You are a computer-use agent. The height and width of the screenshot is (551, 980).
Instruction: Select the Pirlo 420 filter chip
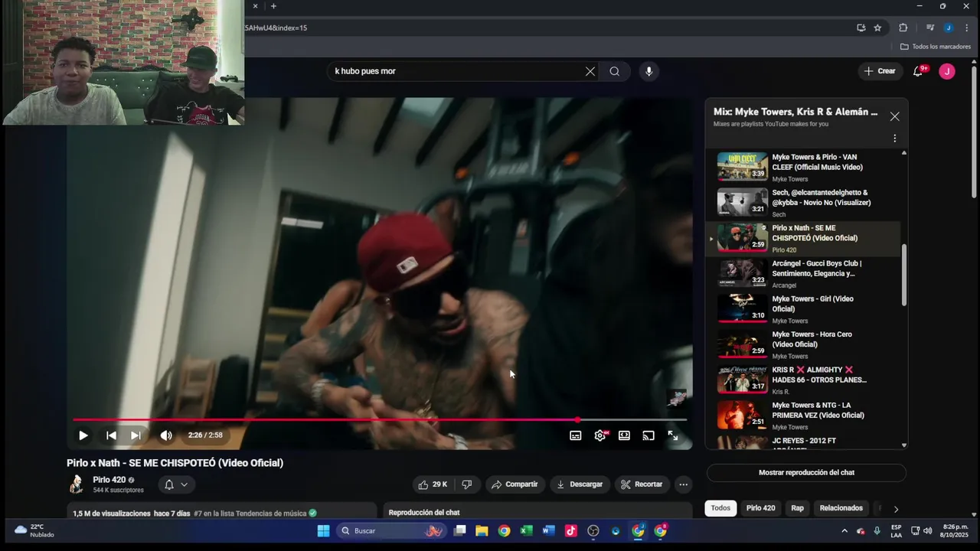[x=760, y=508]
